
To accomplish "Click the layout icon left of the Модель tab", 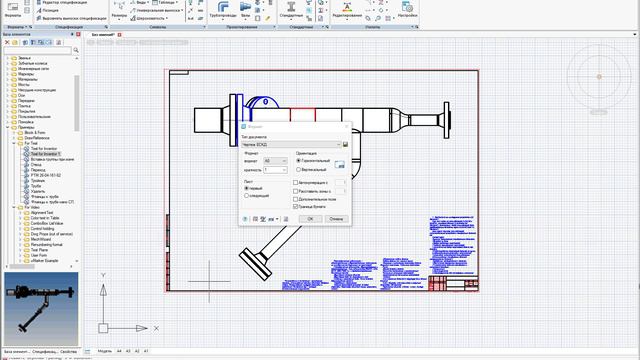I will point(87,351).
